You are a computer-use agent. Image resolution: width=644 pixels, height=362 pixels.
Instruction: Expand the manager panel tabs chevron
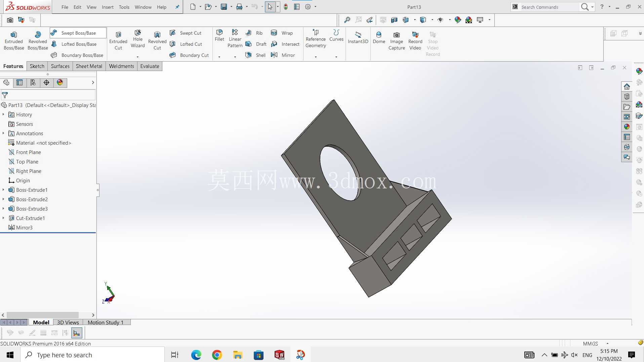point(93,83)
